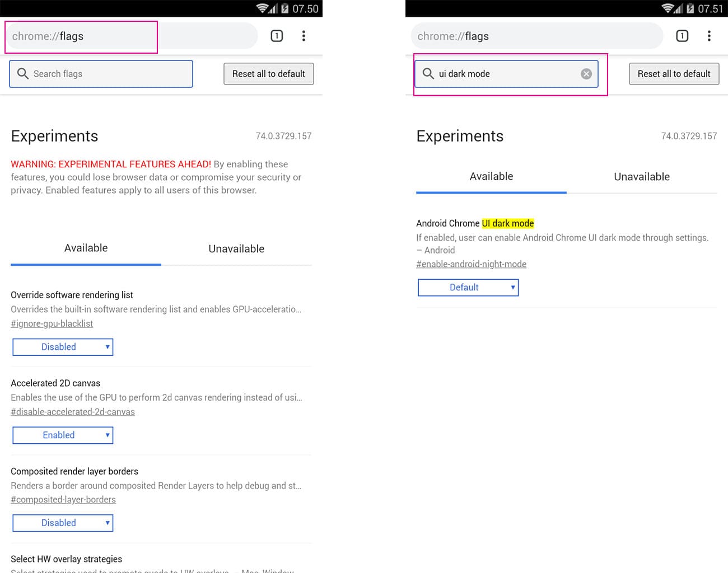Expand the Override software rendering list dropdown
This screenshot has height=573, width=728.
coord(63,347)
